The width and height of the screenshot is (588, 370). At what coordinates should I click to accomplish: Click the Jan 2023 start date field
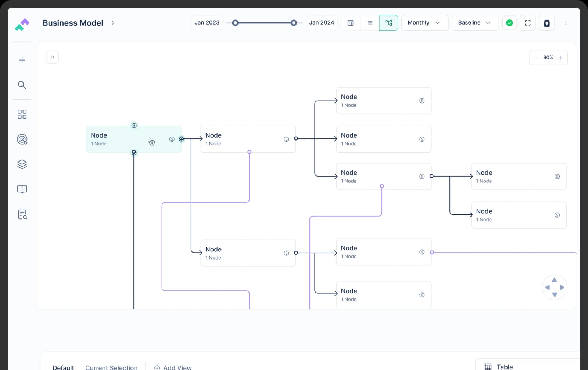pyautogui.click(x=207, y=23)
